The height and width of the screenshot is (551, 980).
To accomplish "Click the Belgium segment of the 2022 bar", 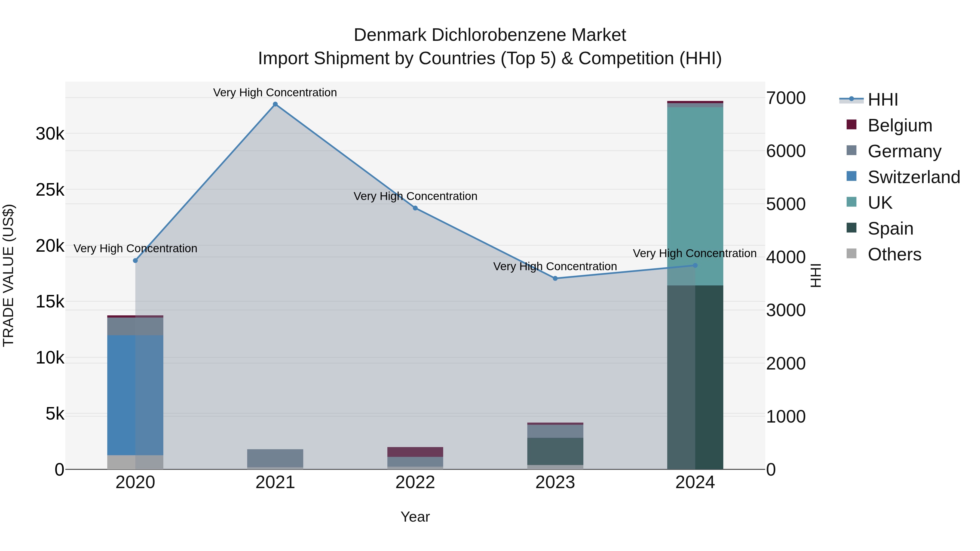I will tap(415, 452).
